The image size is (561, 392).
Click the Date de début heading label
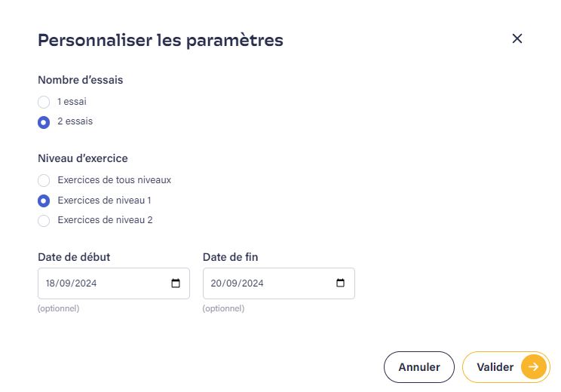[x=74, y=257]
